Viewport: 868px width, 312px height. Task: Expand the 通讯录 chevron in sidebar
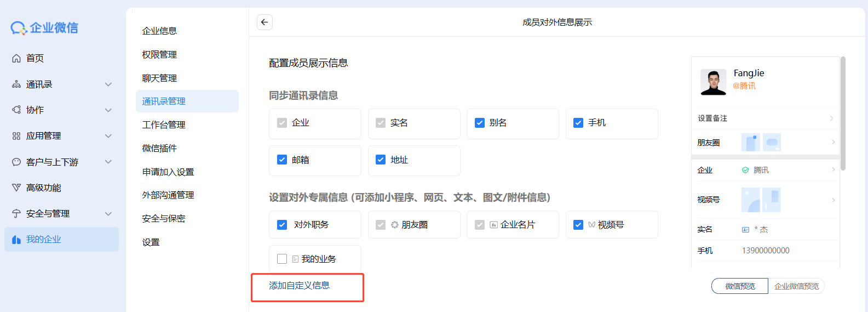tap(108, 84)
